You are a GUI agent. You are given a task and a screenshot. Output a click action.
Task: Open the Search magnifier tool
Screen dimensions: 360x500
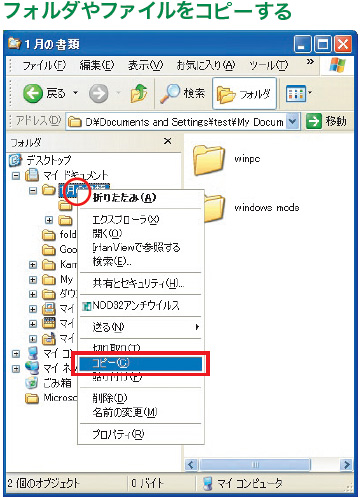170,93
